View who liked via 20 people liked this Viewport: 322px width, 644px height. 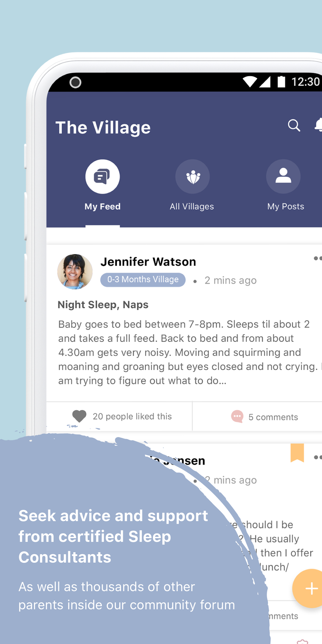tap(132, 417)
